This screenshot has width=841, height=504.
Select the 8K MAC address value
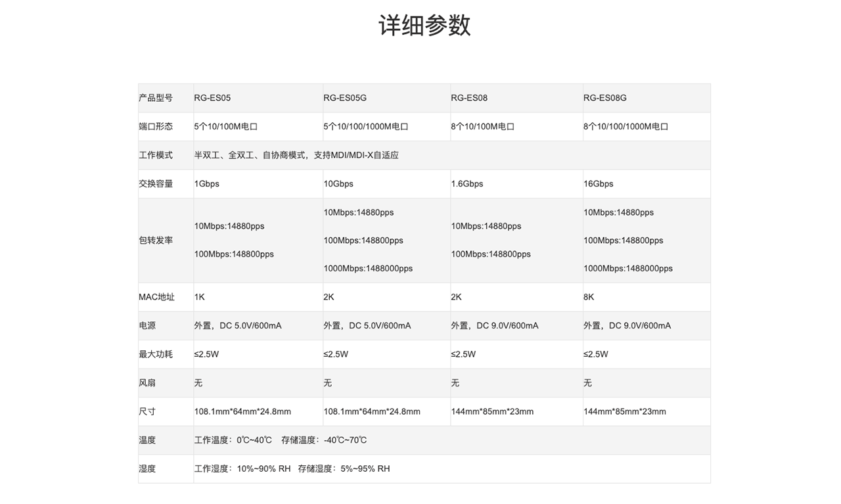click(589, 297)
